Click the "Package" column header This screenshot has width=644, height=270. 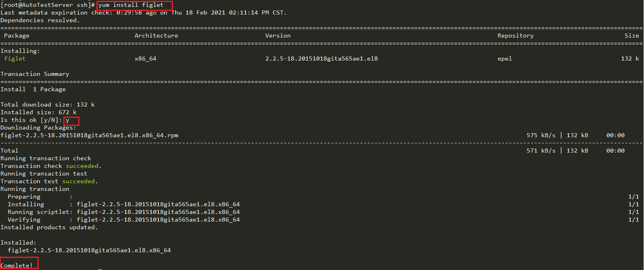pyautogui.click(x=17, y=36)
